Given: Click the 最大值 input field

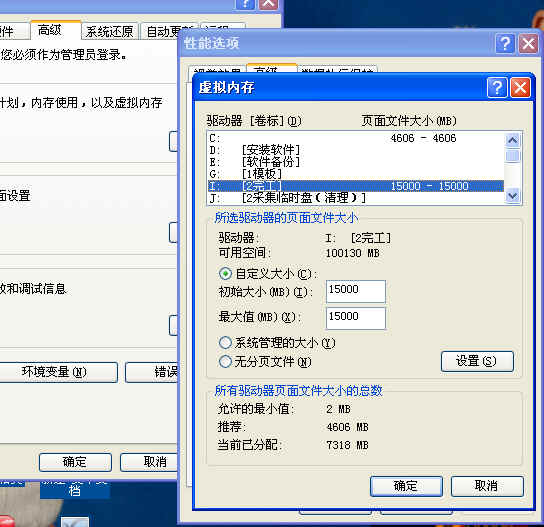Looking at the screenshot, I should point(356,318).
